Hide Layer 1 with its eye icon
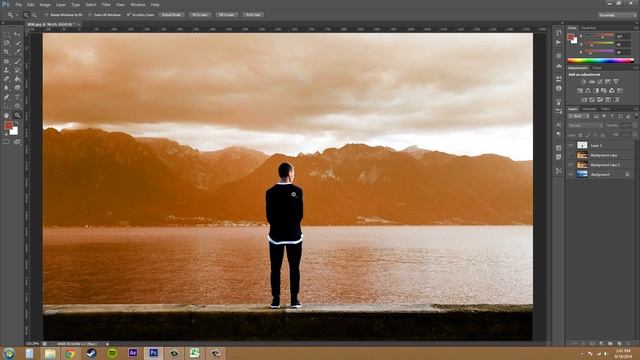 click(571, 145)
